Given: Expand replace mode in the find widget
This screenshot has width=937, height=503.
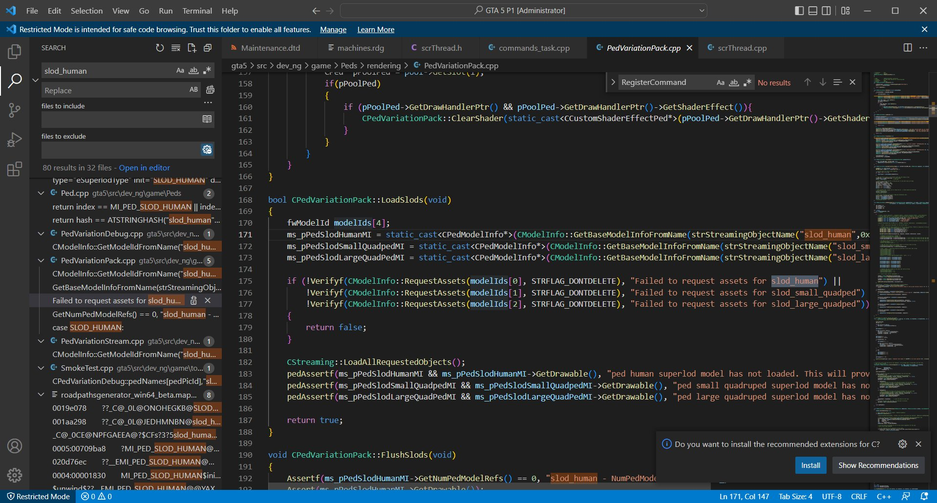Looking at the screenshot, I should point(612,83).
